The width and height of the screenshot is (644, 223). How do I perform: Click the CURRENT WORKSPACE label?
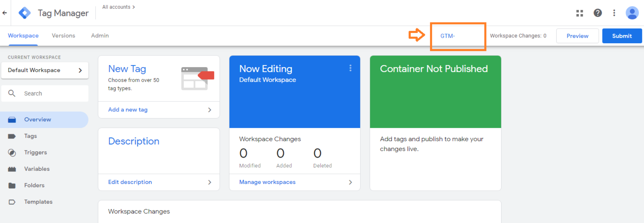34,57
